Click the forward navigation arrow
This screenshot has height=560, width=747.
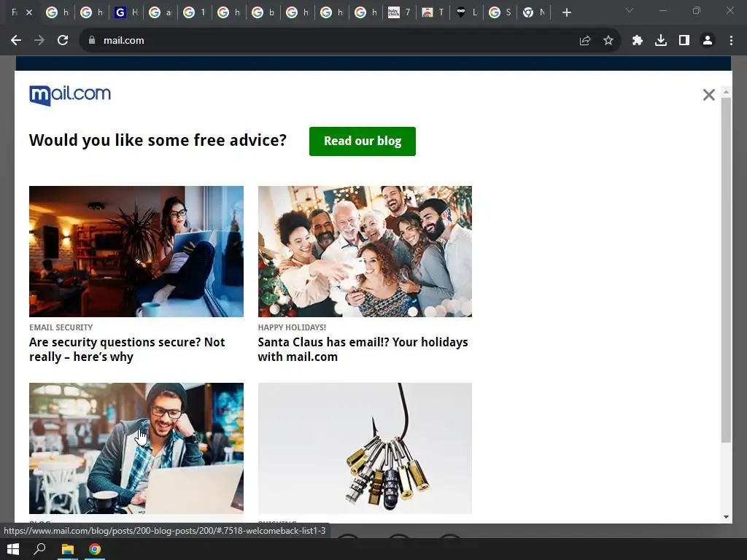[x=39, y=41]
